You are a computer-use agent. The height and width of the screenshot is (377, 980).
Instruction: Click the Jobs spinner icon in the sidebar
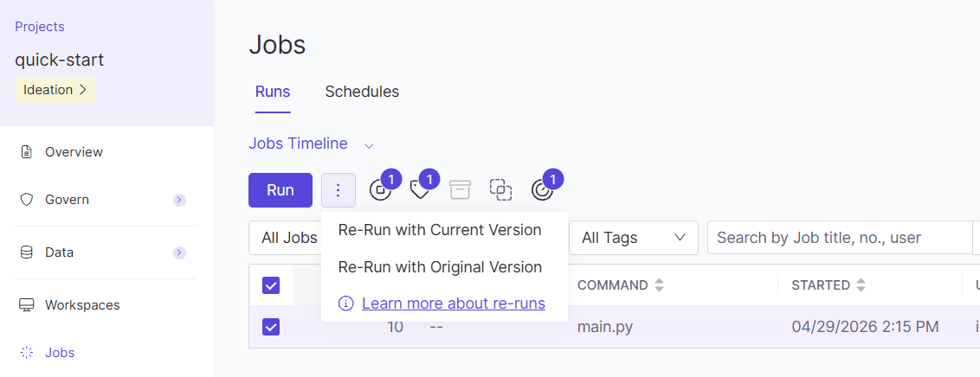point(26,353)
